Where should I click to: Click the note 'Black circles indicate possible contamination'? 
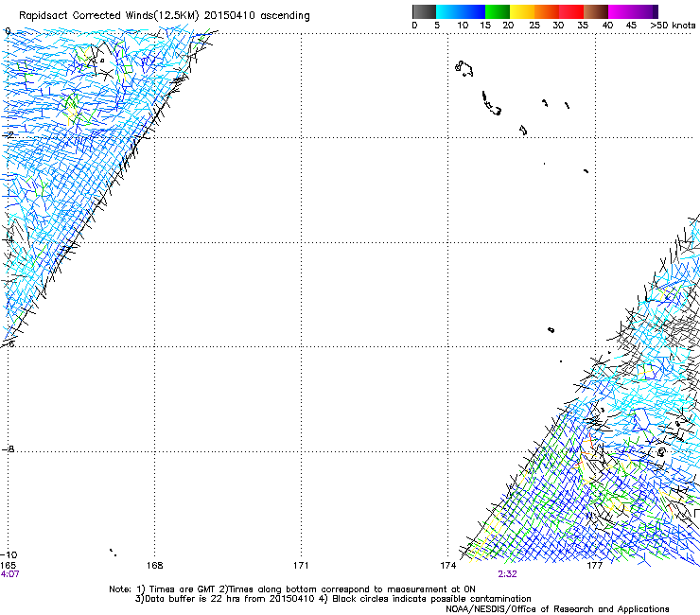click(x=431, y=599)
